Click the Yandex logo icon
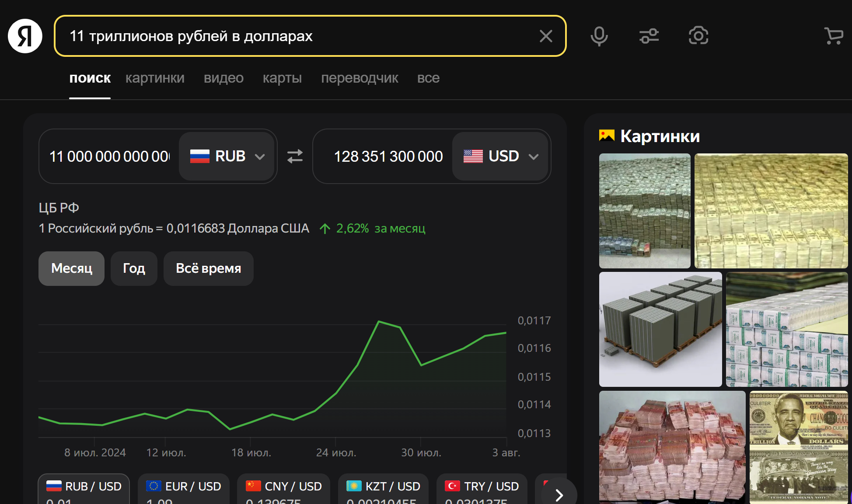 (x=25, y=36)
